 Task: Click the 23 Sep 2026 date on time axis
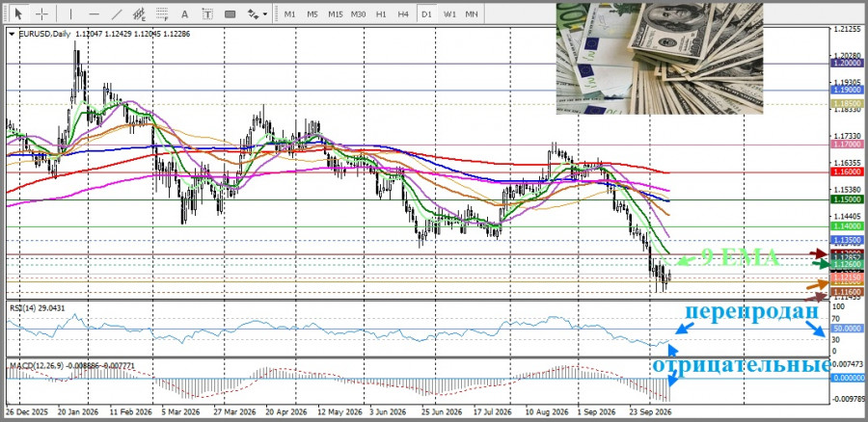tap(650, 412)
